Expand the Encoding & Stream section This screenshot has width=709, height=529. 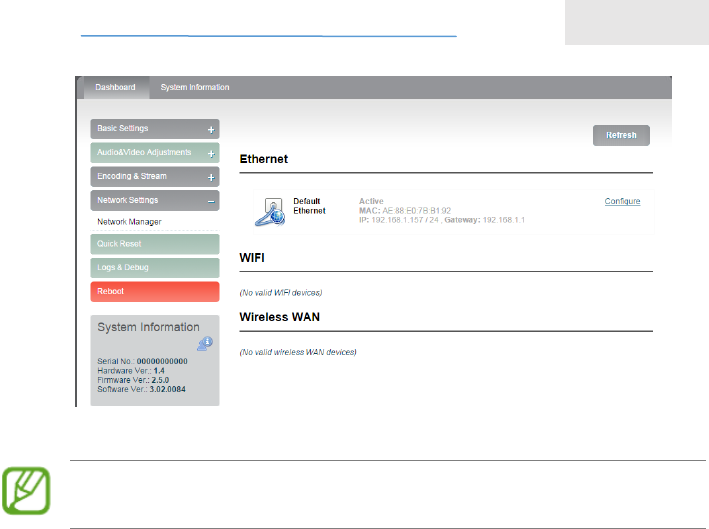click(x=155, y=177)
